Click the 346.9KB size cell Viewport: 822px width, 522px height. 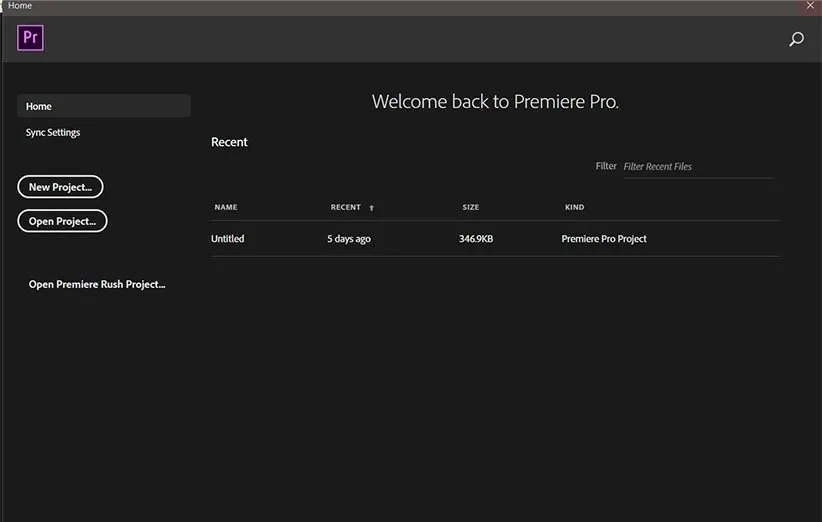click(476, 239)
